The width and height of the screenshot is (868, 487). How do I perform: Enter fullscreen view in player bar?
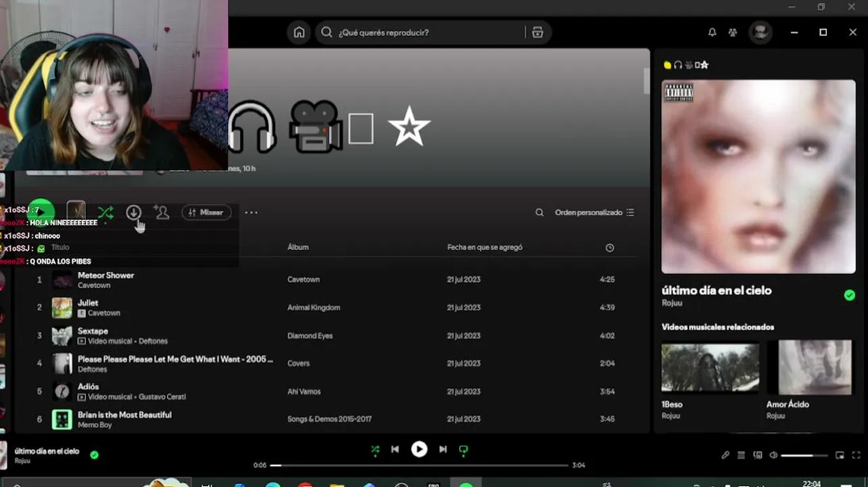click(x=857, y=455)
